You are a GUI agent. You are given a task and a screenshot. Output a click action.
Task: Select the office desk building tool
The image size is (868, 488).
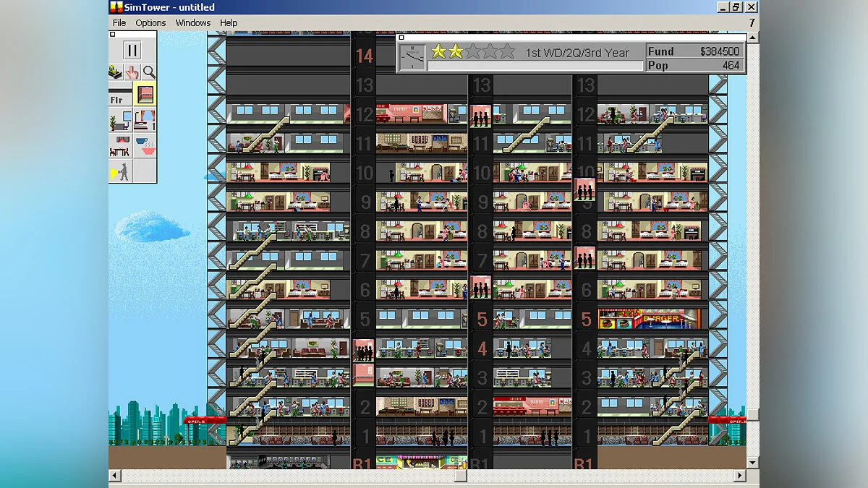[x=120, y=120]
